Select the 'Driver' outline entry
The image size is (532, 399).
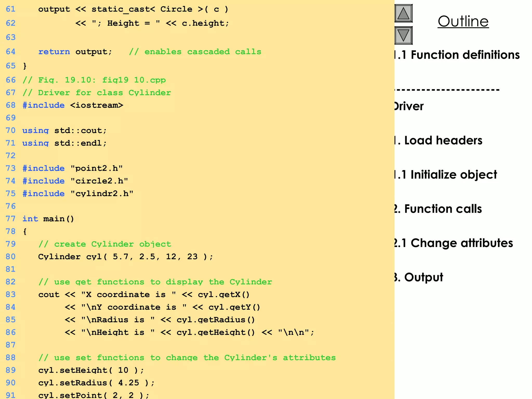pyautogui.click(x=409, y=106)
